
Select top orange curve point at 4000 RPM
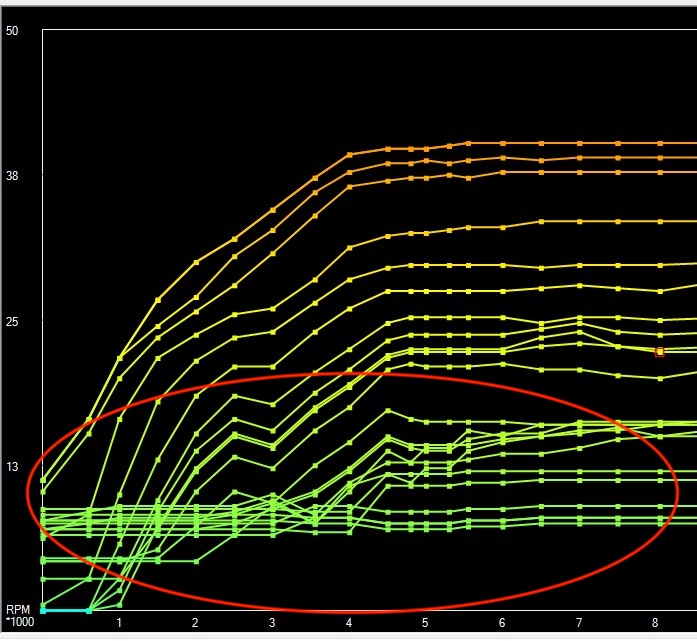click(349, 155)
